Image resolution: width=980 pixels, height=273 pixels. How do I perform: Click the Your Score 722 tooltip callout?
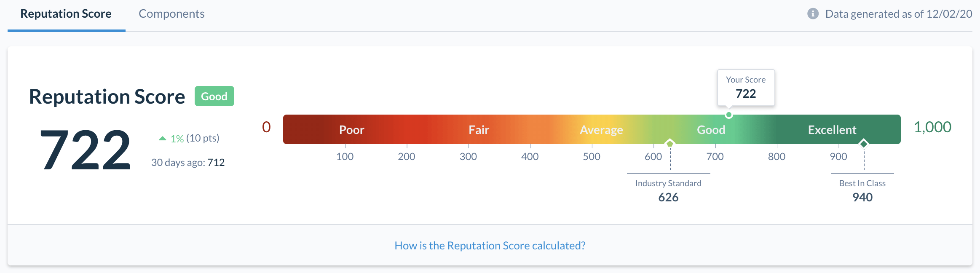point(745,87)
